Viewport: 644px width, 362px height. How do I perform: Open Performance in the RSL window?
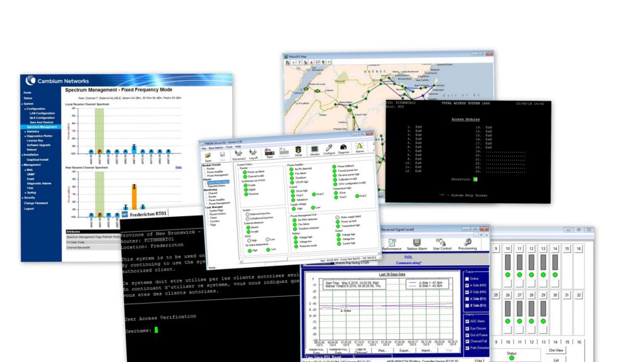point(392,243)
